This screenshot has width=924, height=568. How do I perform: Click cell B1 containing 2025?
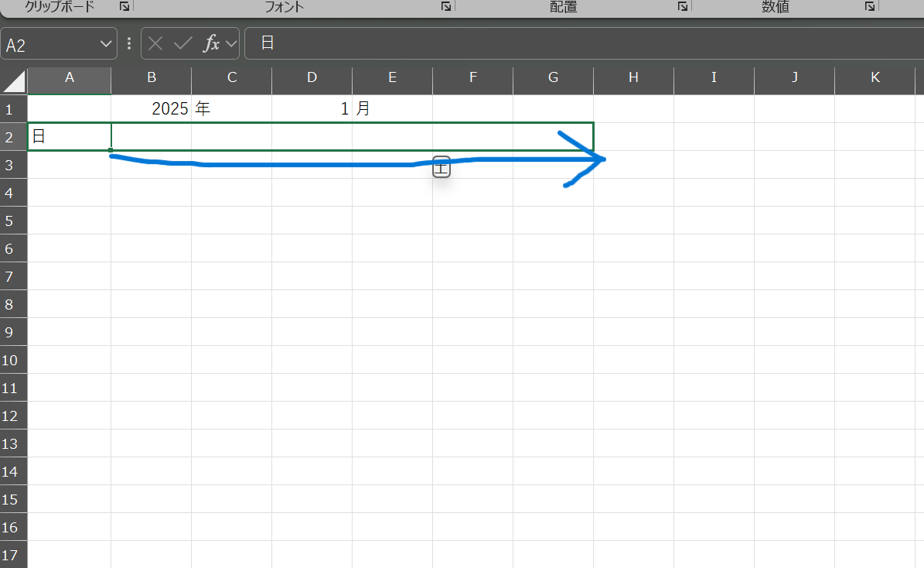(x=152, y=109)
